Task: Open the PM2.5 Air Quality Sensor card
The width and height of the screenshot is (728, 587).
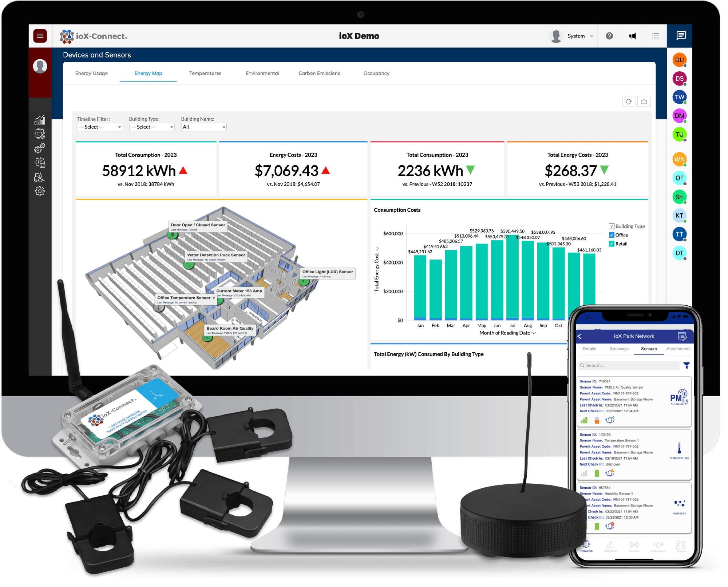Action: [x=634, y=402]
